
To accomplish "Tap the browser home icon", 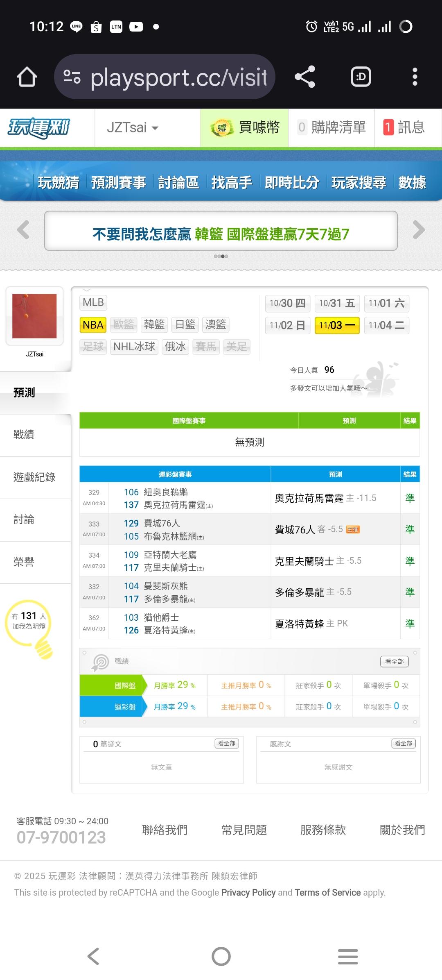I will 27,77.
